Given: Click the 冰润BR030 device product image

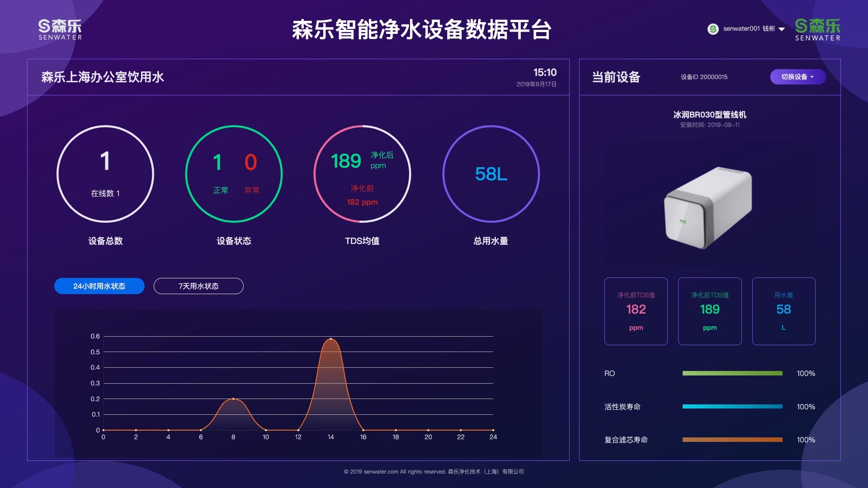Looking at the screenshot, I should tap(708, 208).
